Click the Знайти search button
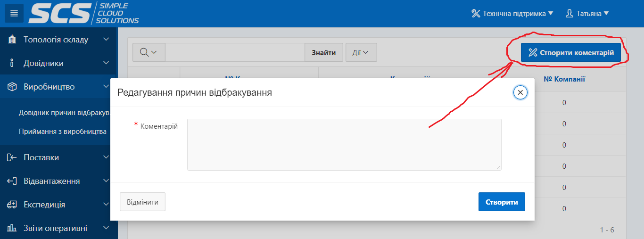644x239 pixels. pyautogui.click(x=324, y=52)
